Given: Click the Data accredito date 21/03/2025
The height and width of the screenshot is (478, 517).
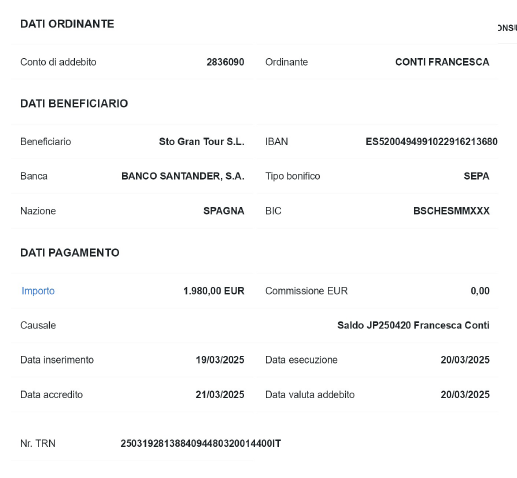Looking at the screenshot, I should pos(220,395).
